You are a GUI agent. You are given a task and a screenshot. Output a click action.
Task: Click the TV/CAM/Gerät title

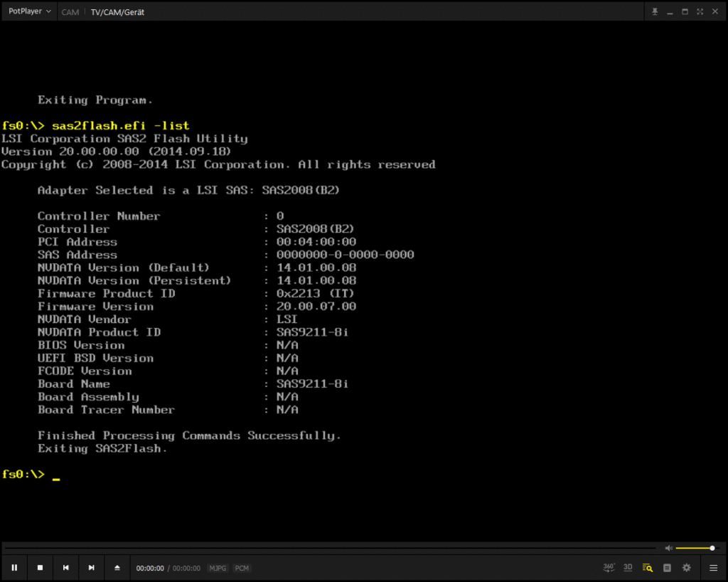117,12
